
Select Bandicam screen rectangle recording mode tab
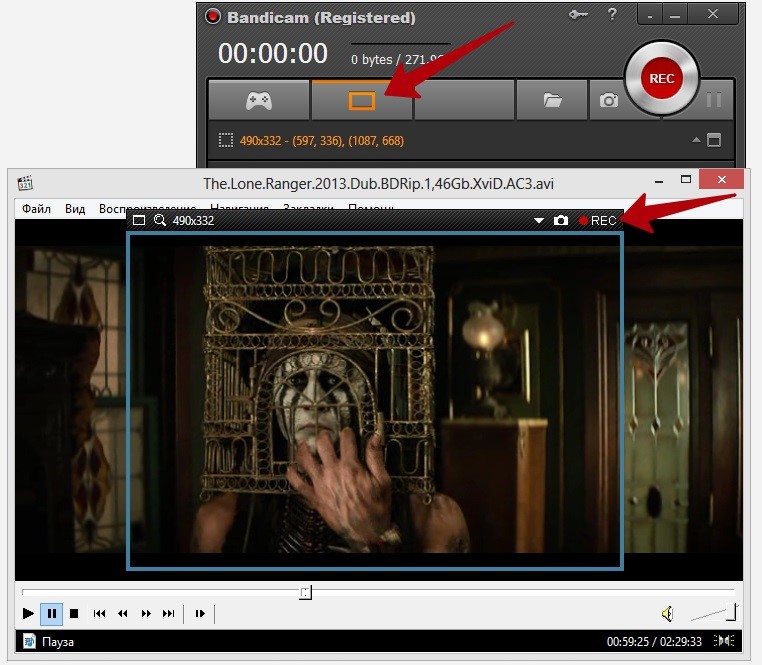point(362,100)
